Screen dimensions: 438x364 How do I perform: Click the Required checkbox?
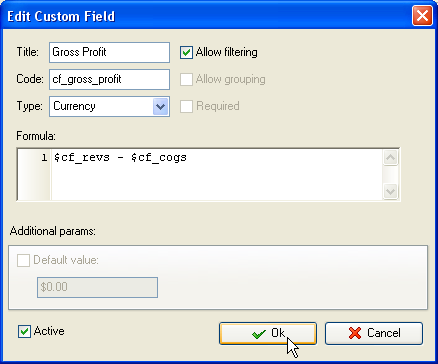coord(186,106)
